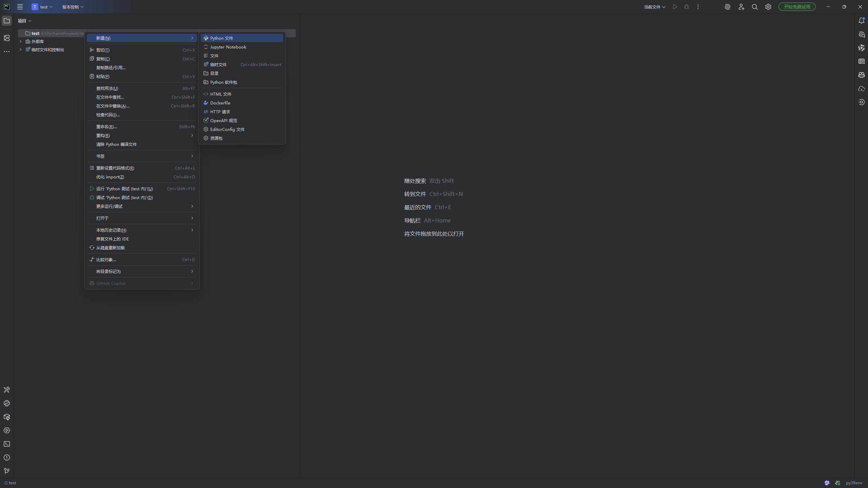
Task: Open the Services tool window
Action: point(7,430)
